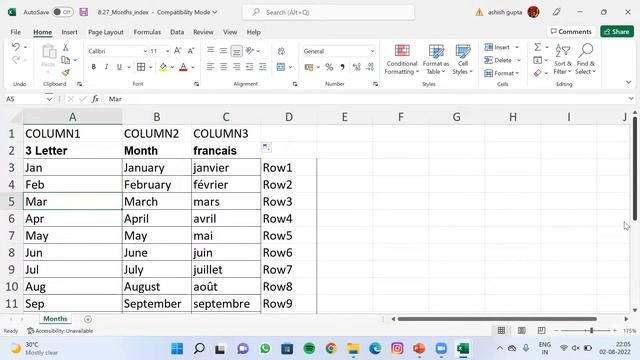Decrease decimal places

pyautogui.click(x=370, y=67)
